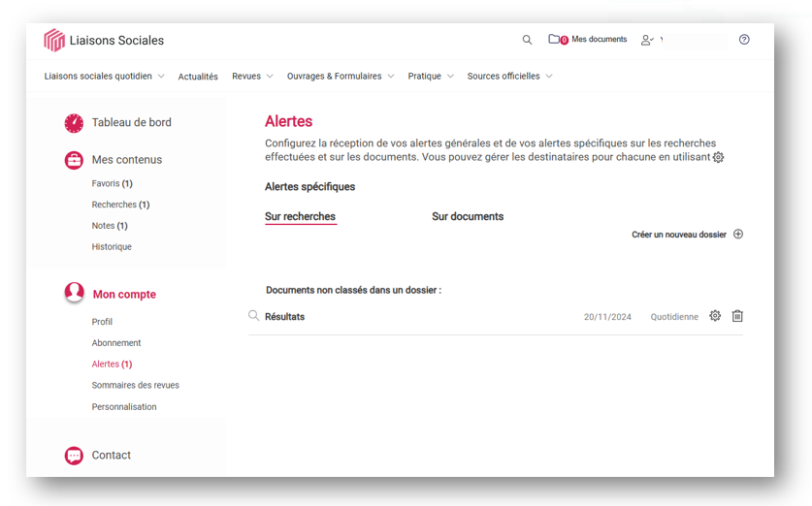
Task: Open Mon compte section heading
Action: (x=124, y=295)
